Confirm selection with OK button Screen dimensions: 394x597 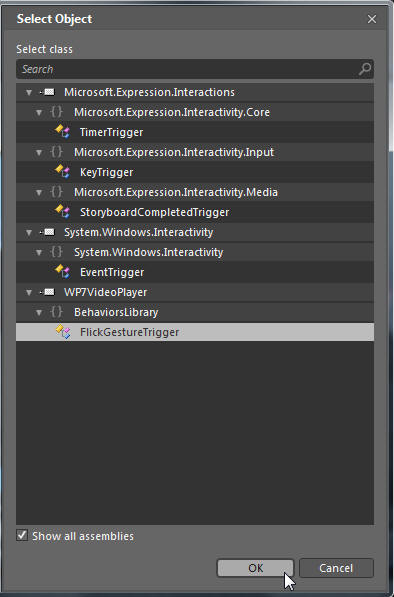(x=255, y=568)
